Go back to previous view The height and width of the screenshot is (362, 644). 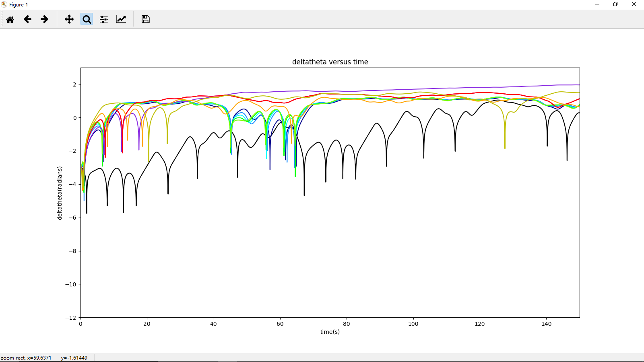tap(27, 19)
